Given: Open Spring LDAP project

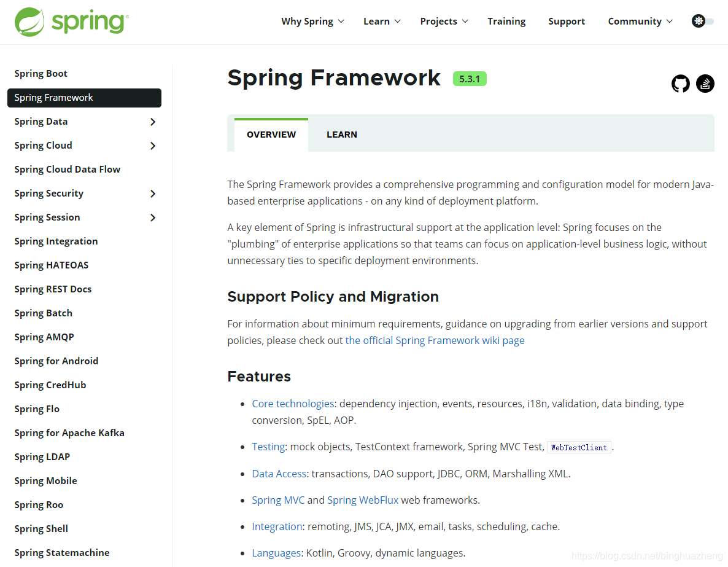Looking at the screenshot, I should click(42, 457).
